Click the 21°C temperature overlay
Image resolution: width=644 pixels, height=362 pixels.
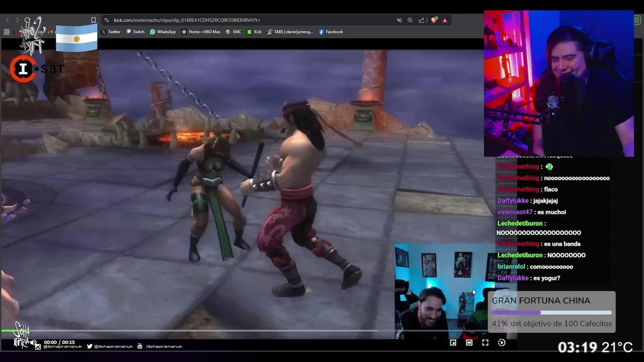[617, 347]
